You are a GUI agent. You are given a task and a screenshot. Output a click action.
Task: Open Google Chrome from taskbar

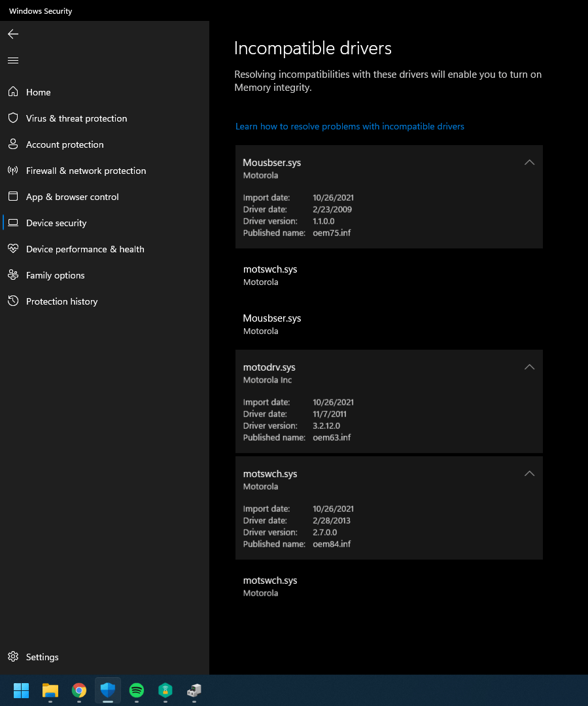point(79,690)
